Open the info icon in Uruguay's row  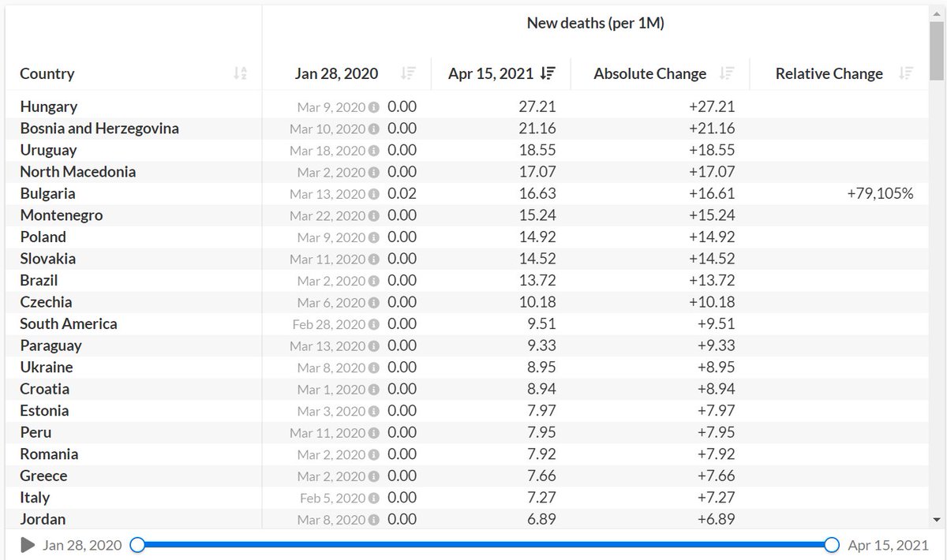pyautogui.click(x=373, y=151)
